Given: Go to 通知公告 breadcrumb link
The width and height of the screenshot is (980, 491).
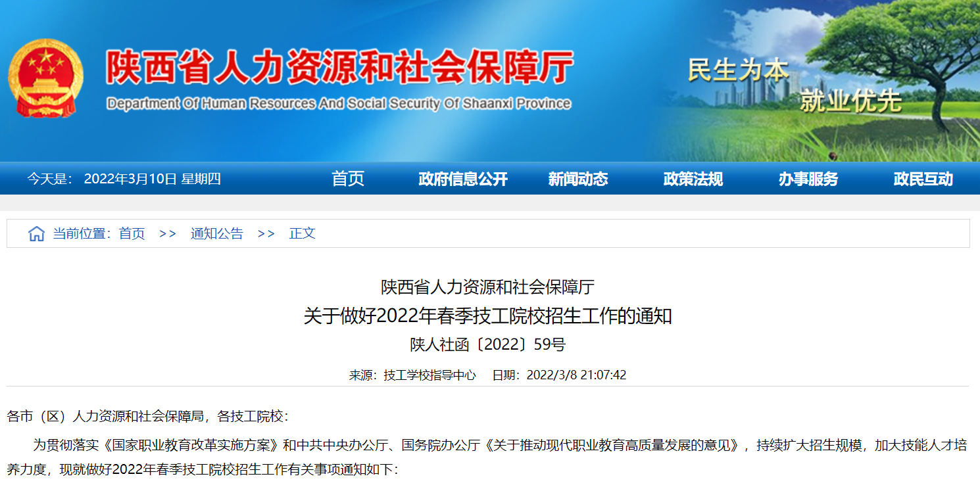Looking at the screenshot, I should 217,233.
